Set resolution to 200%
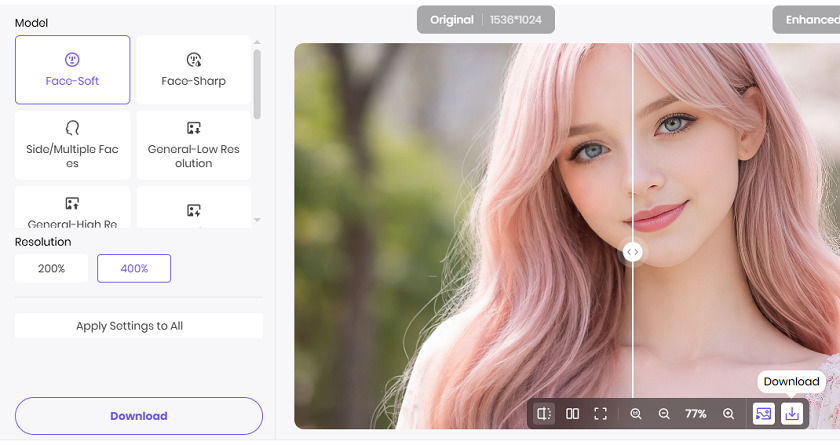This screenshot has width=840, height=445. pyautogui.click(x=52, y=268)
